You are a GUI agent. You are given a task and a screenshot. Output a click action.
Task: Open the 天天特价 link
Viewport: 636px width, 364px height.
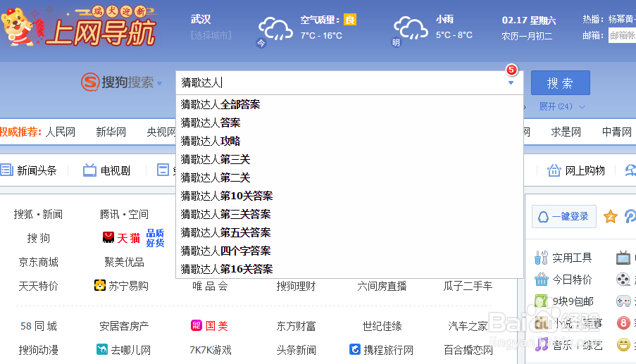pos(39,286)
